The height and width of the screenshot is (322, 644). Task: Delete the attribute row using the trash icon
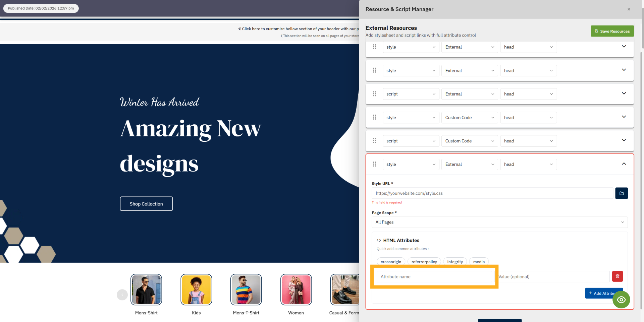pos(618,276)
